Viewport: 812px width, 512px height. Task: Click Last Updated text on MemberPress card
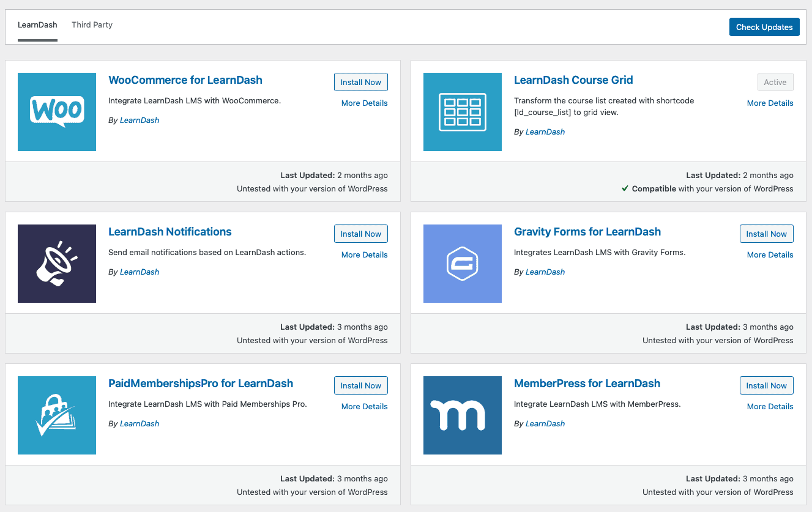[740, 478]
